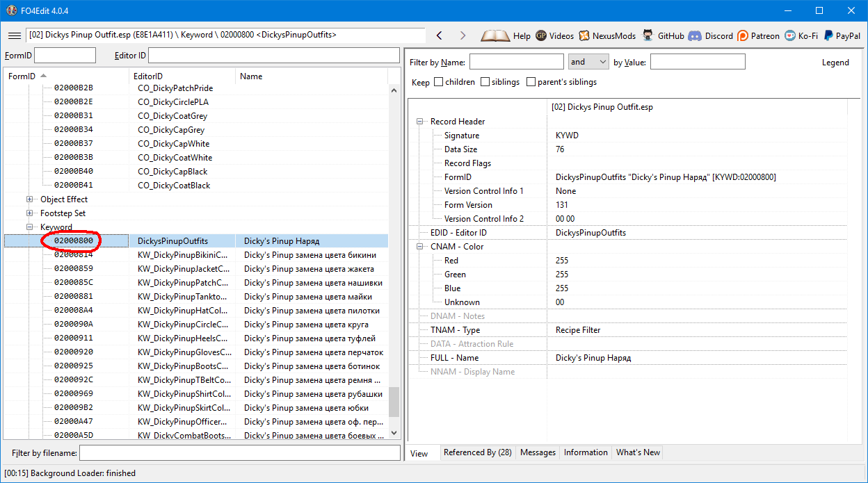Open the and/or filter dropdown
Viewport: 868px width, 483px height.
(588, 62)
